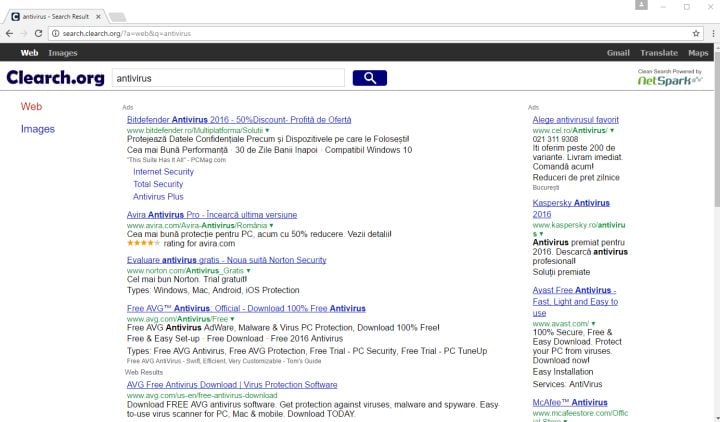The height and width of the screenshot is (422, 720).
Task: Click the site information icon in address bar
Action: click(56, 34)
